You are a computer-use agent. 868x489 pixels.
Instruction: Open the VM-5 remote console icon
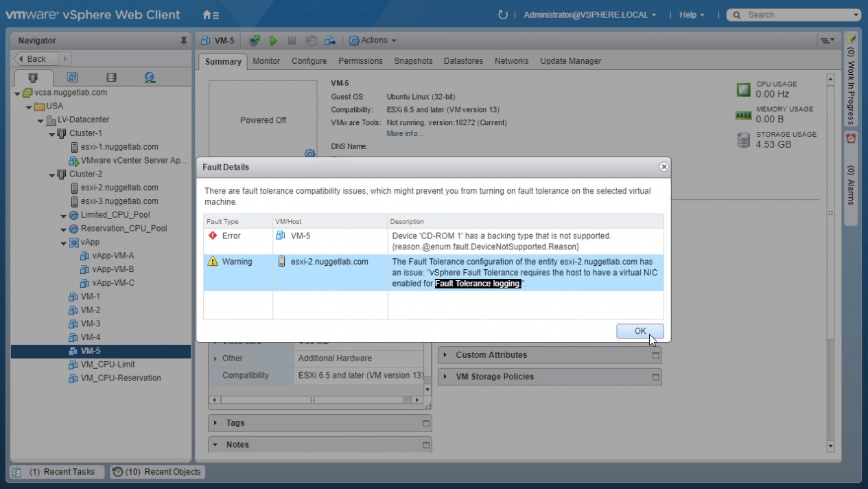pyautogui.click(x=255, y=41)
